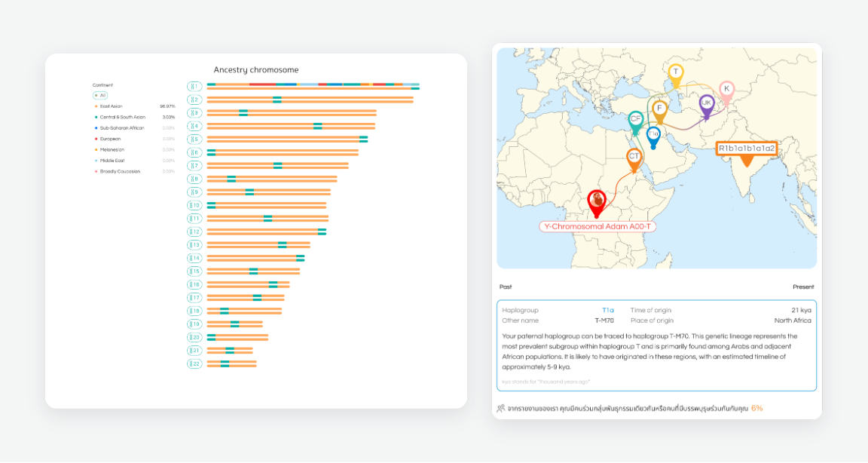Select chromosome 11 icon
The width and height of the screenshot is (868, 463).
pos(194,218)
